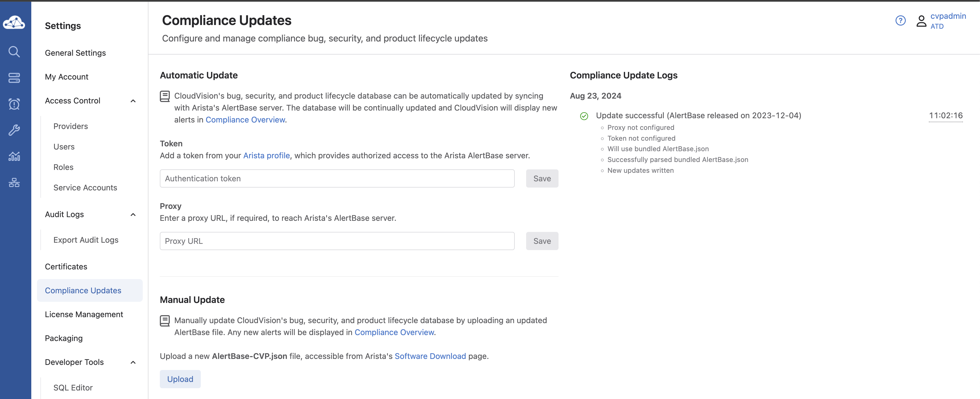Click into the Proxy URL field

click(337, 241)
